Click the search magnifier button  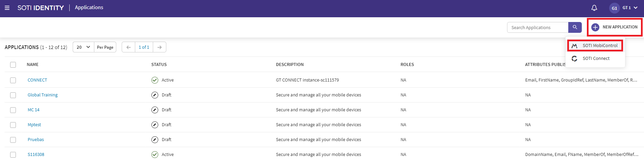click(x=575, y=27)
